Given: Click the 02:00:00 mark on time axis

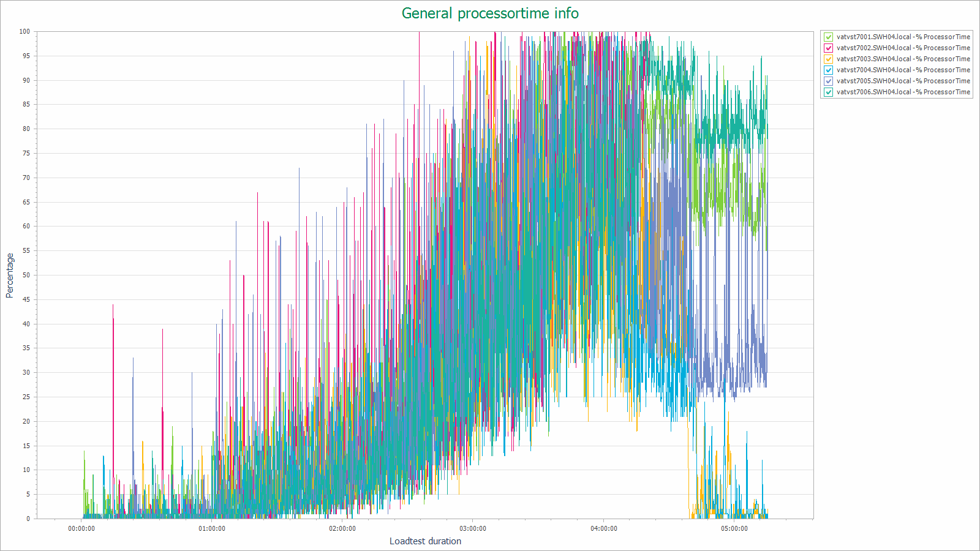Looking at the screenshot, I should (x=342, y=528).
